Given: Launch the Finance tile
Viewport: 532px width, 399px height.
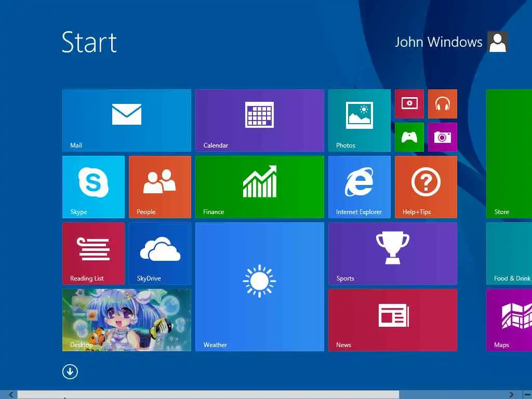Looking at the screenshot, I should [x=260, y=187].
